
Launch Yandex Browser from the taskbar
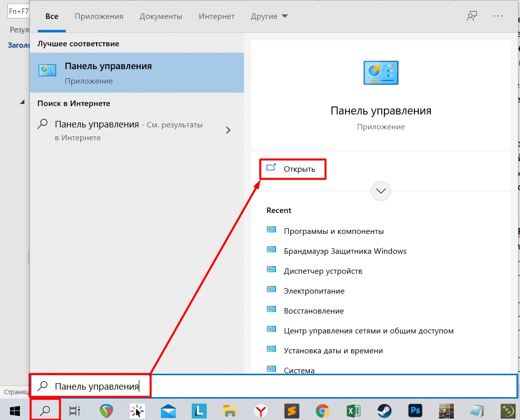[261, 411]
